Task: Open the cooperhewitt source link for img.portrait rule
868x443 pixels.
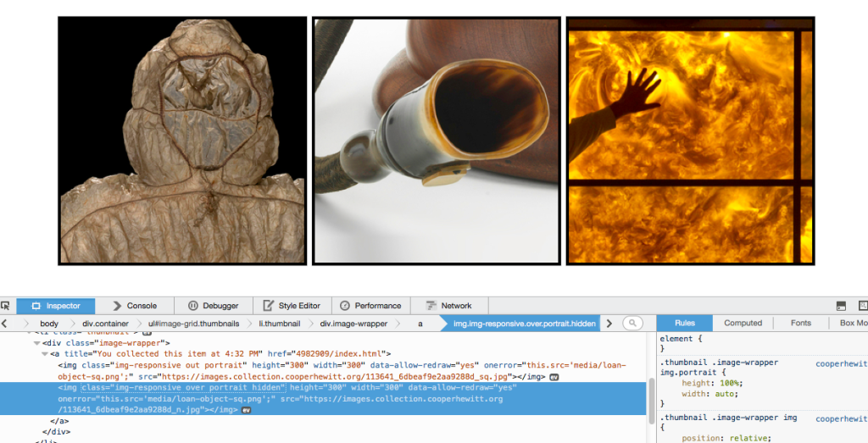Action: coord(842,365)
